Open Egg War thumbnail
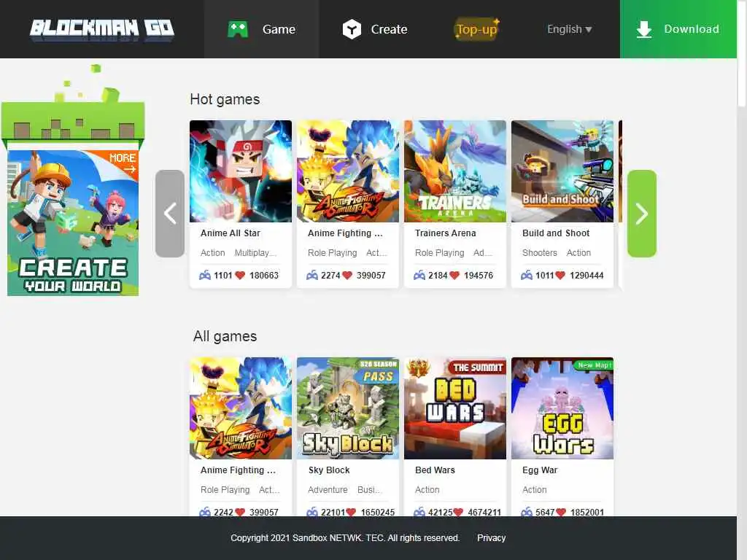The image size is (747, 560). click(x=562, y=408)
